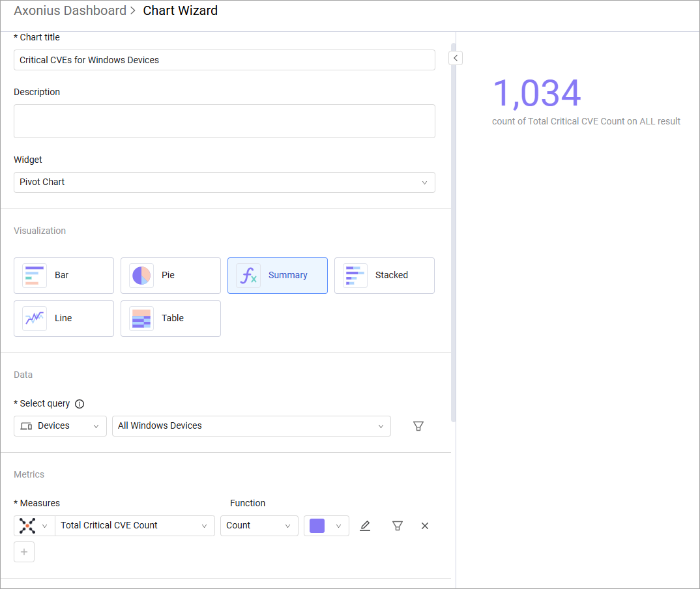Choose the Pie chart visualization
Viewport: 700px width, 589px height.
click(171, 276)
